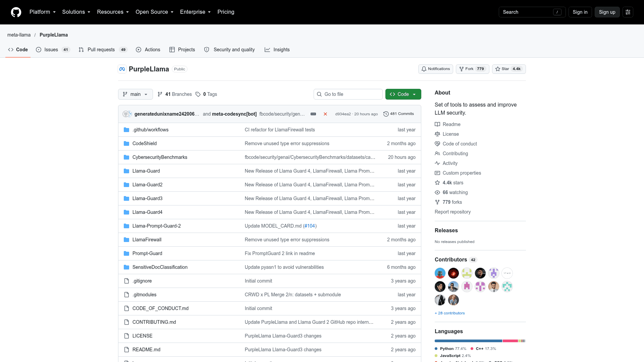
Task: Expand the Resources navigation dropdown
Action: 113,12
